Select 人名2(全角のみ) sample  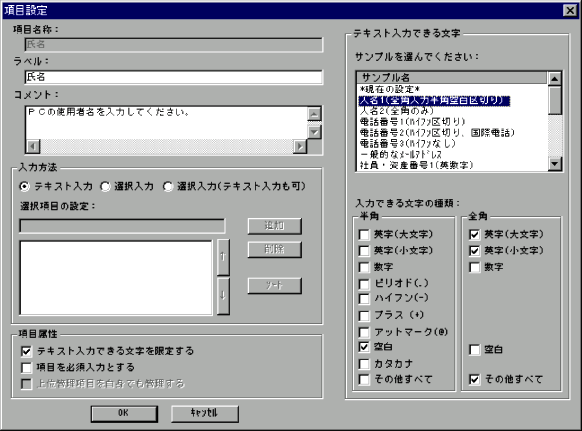coord(396,111)
